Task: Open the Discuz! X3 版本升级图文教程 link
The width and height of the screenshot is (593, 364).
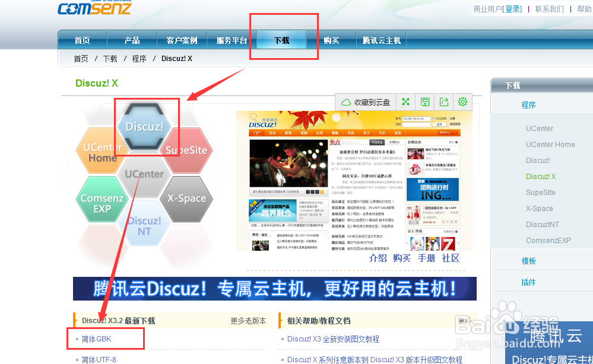Action: click(375, 359)
